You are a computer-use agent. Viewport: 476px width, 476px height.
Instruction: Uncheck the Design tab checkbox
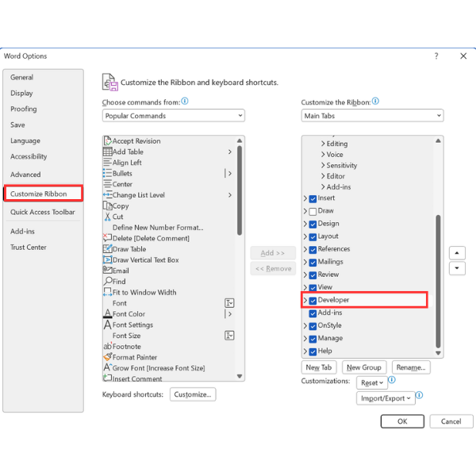(x=313, y=225)
